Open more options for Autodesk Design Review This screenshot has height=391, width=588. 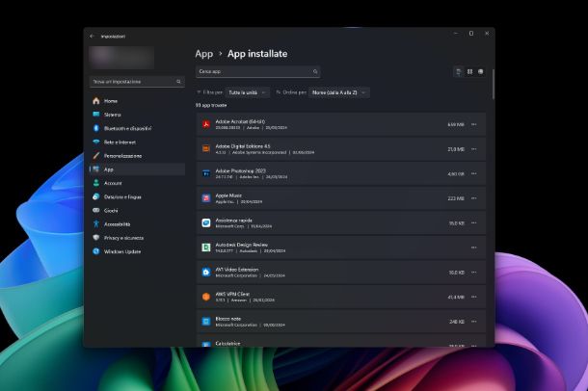[474, 248]
